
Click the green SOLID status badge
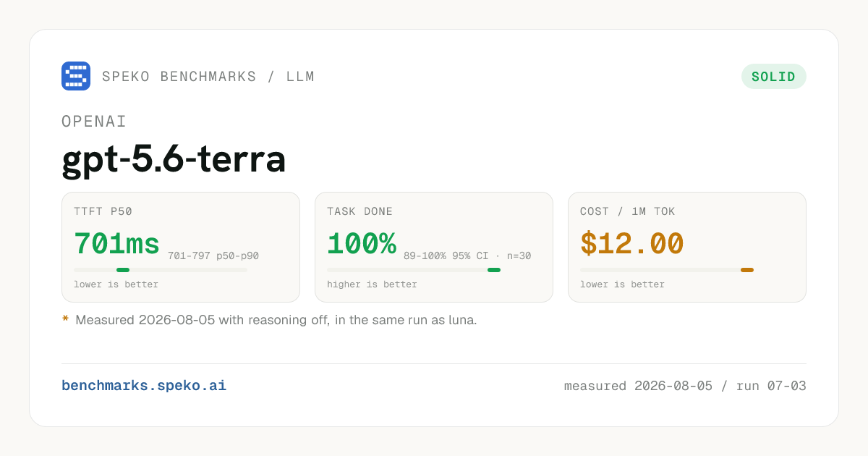[x=774, y=77]
